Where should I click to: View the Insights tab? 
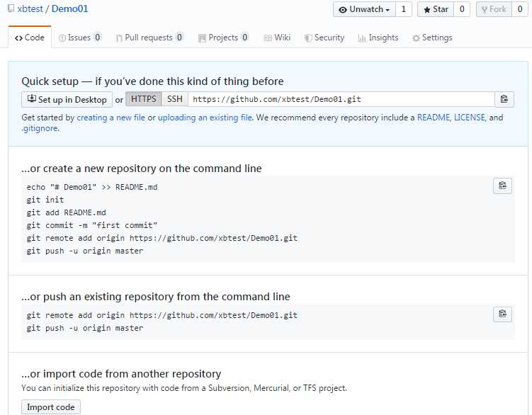pyautogui.click(x=378, y=38)
